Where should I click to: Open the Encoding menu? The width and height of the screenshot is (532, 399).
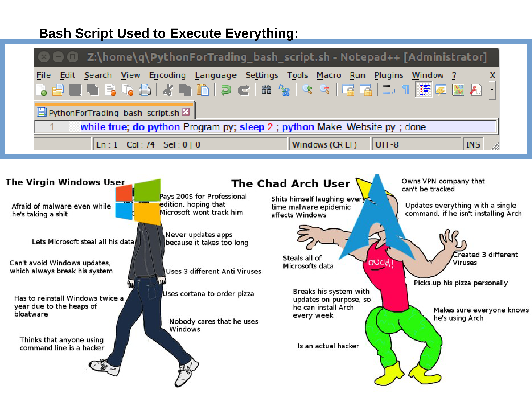167,75
